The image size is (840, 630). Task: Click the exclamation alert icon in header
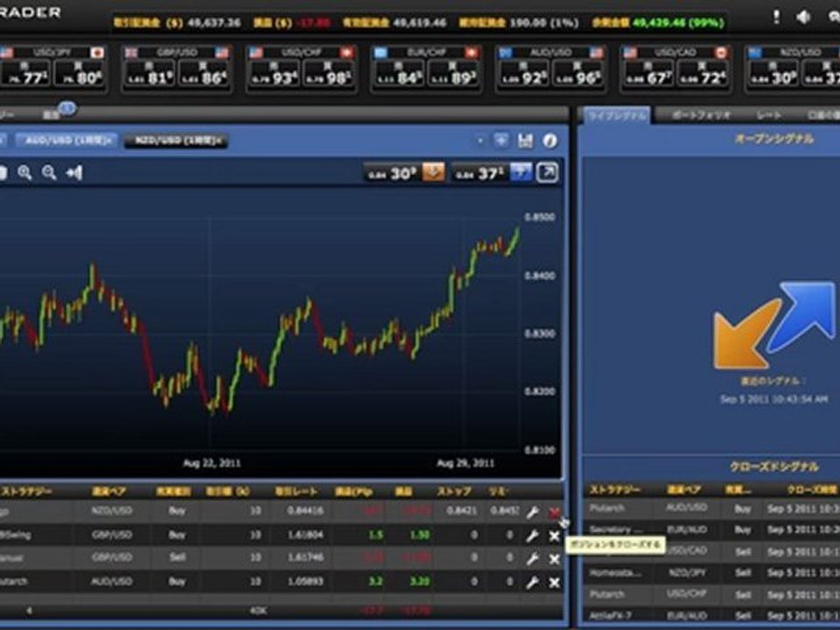[776, 17]
